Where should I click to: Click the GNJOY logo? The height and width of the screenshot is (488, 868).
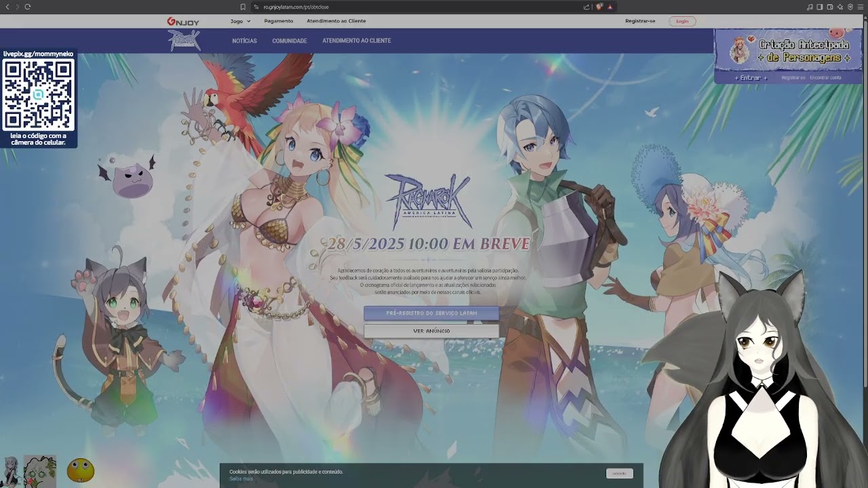[x=183, y=21]
